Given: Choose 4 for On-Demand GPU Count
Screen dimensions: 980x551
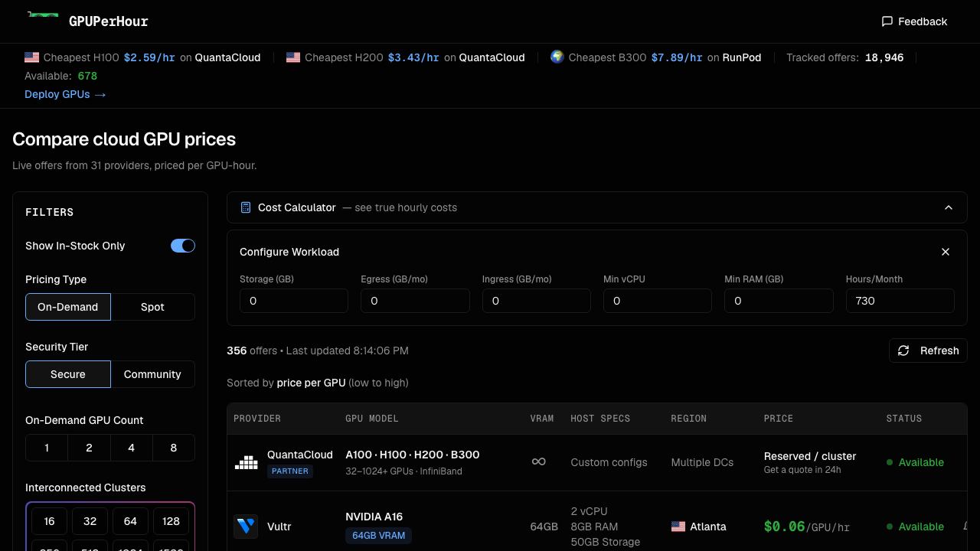Looking at the screenshot, I should (131, 448).
